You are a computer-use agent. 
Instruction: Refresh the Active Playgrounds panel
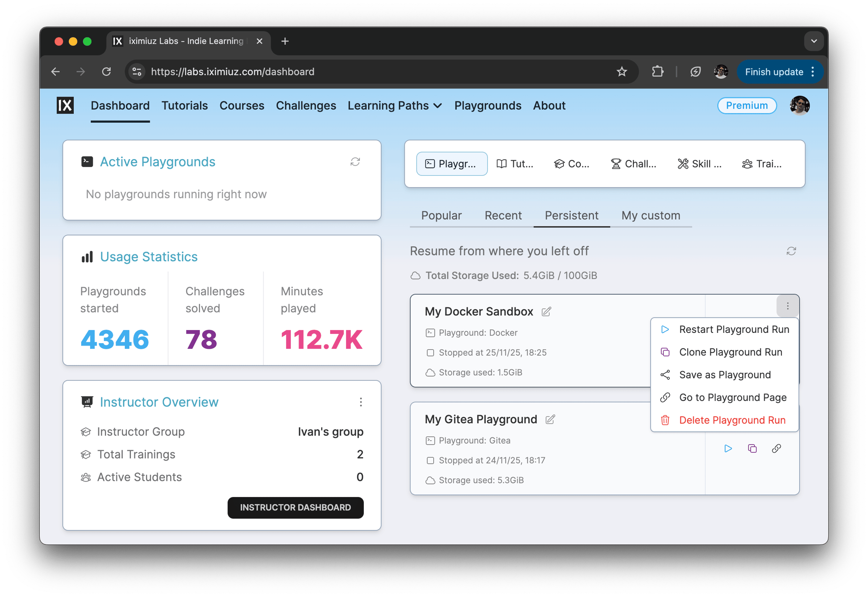pyautogui.click(x=355, y=162)
